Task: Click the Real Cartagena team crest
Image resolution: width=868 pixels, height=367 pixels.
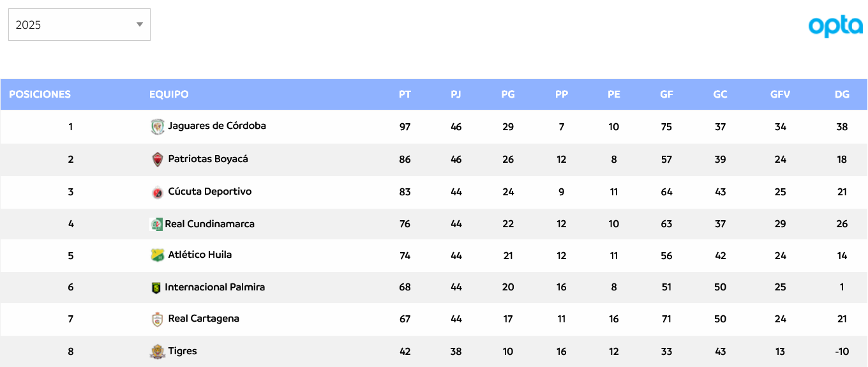Action: tap(158, 319)
